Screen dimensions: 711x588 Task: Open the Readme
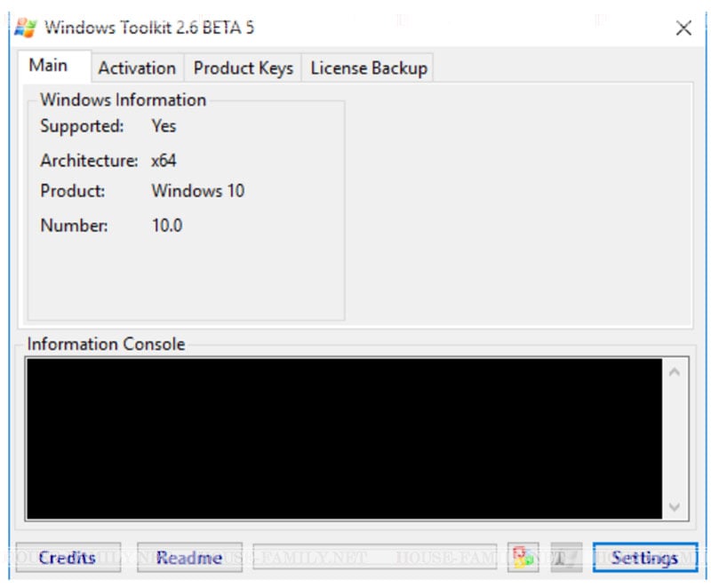click(x=189, y=557)
